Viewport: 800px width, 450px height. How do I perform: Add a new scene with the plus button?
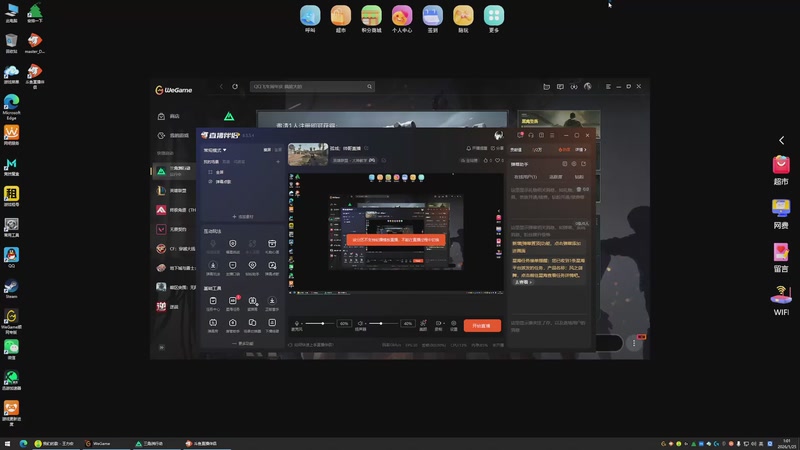tap(278, 162)
